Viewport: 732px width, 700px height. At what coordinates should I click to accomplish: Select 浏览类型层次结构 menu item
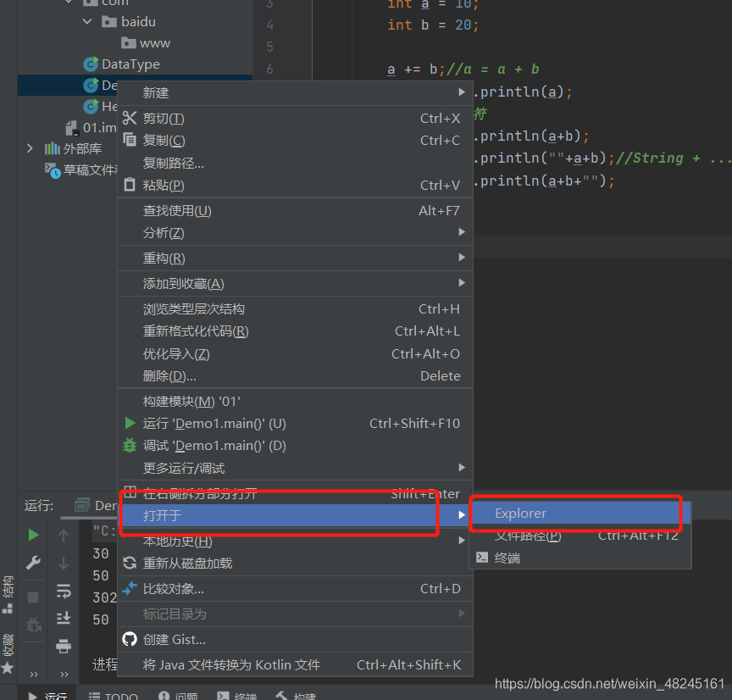[x=295, y=308]
